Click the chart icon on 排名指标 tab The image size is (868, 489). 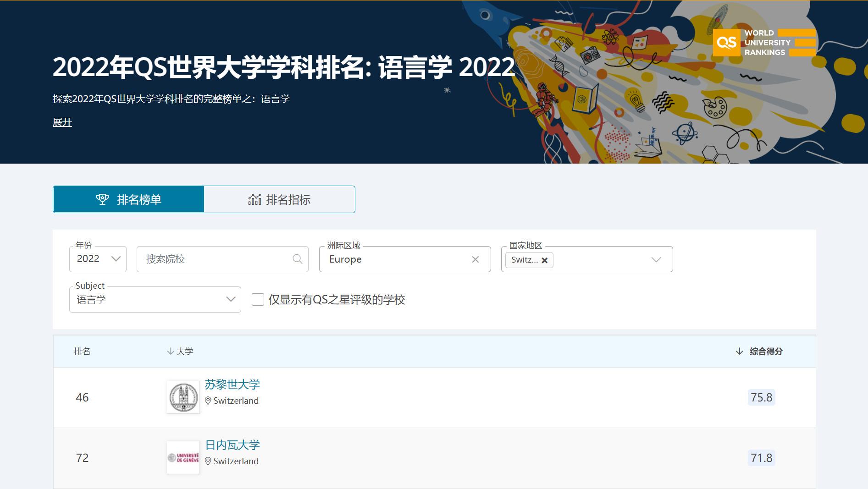(x=254, y=199)
